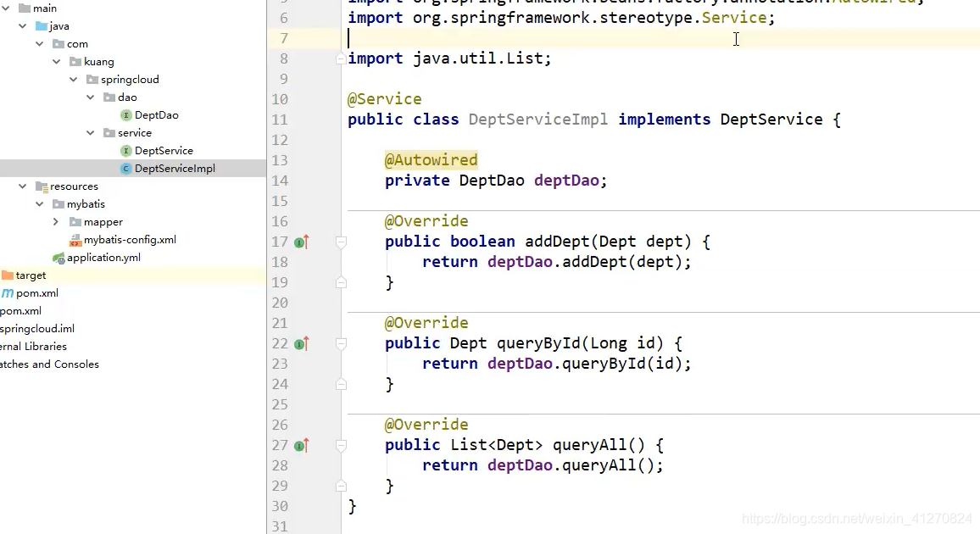This screenshot has width=980, height=534.
Task: Click the fold end marker on line 24
Action: pos(342,384)
